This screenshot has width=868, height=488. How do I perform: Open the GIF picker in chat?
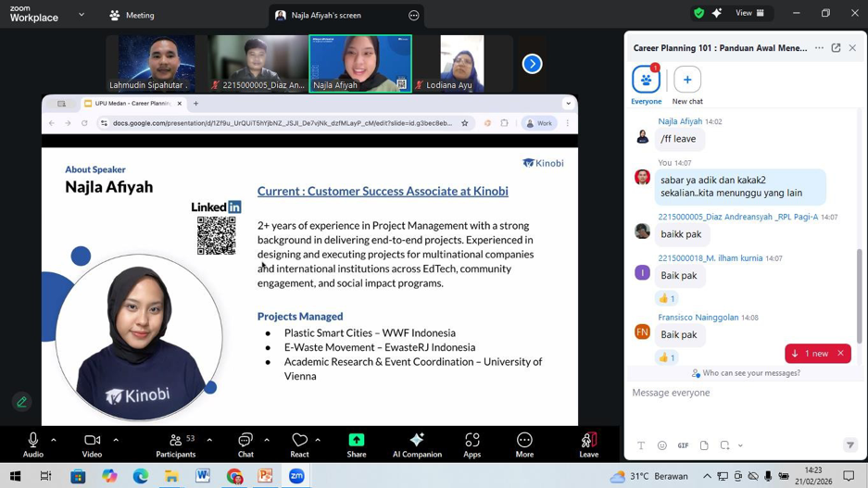[683, 445]
